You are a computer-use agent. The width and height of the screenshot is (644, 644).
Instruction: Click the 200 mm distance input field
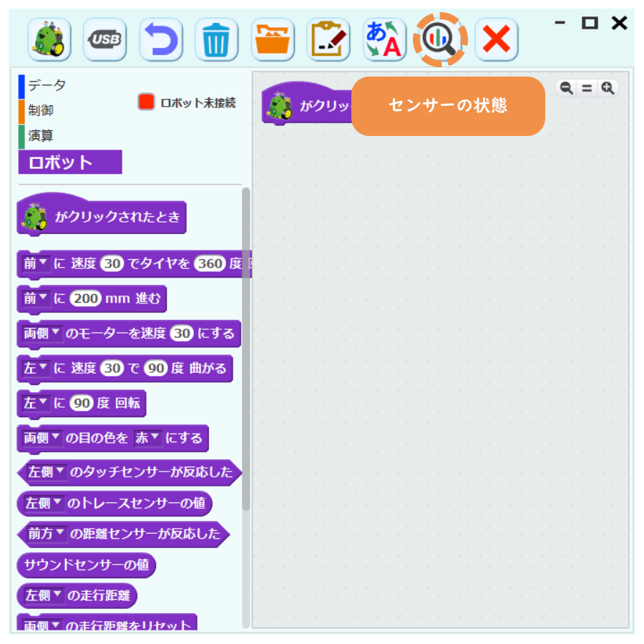tap(85, 298)
